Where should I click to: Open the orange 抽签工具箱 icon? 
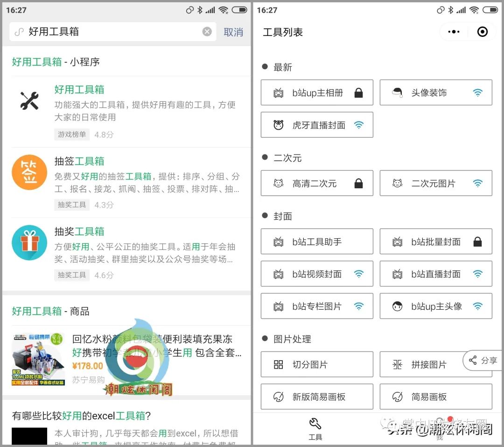click(29, 172)
